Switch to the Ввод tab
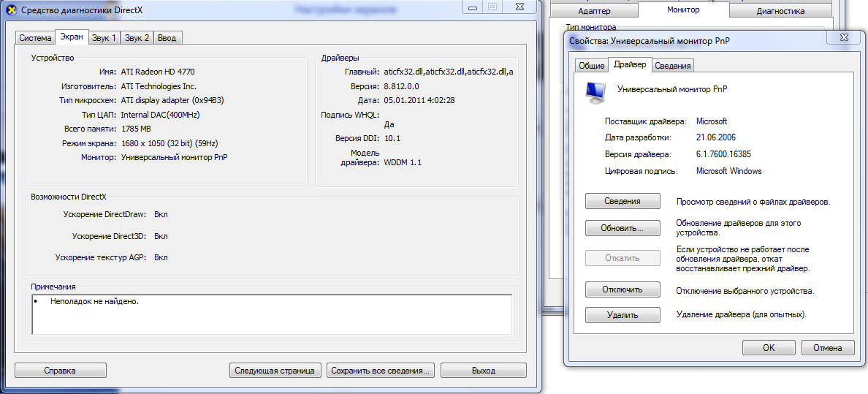This screenshot has width=868, height=394. [167, 38]
